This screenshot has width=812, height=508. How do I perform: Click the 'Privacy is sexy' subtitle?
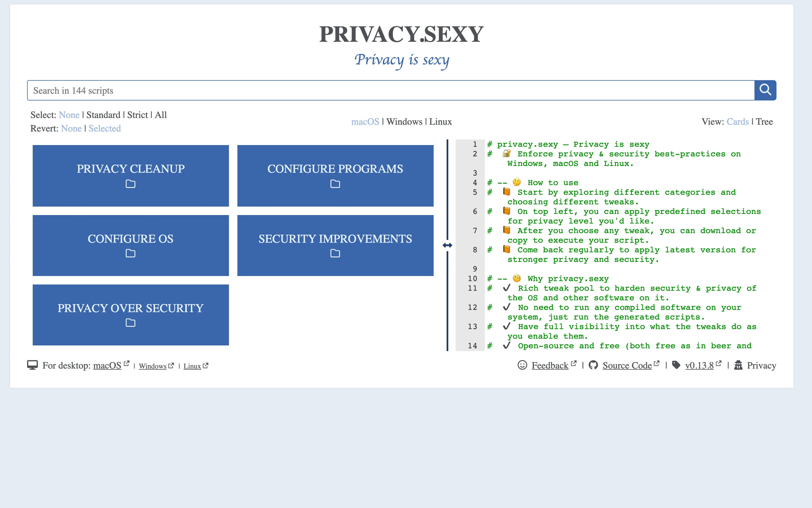point(402,60)
